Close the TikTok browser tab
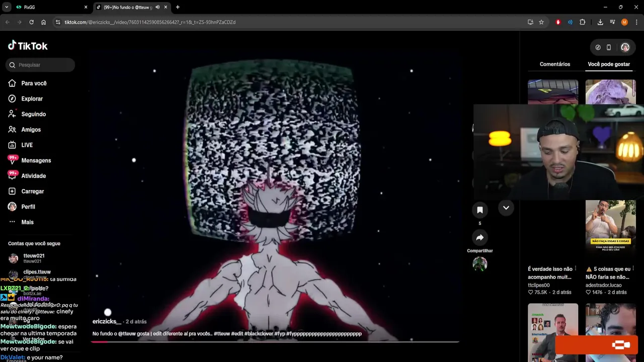 pyautogui.click(x=166, y=7)
